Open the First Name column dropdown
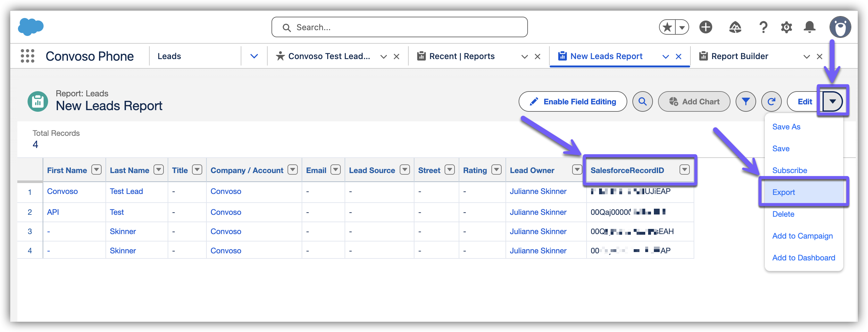The image size is (868, 332). coord(96,170)
